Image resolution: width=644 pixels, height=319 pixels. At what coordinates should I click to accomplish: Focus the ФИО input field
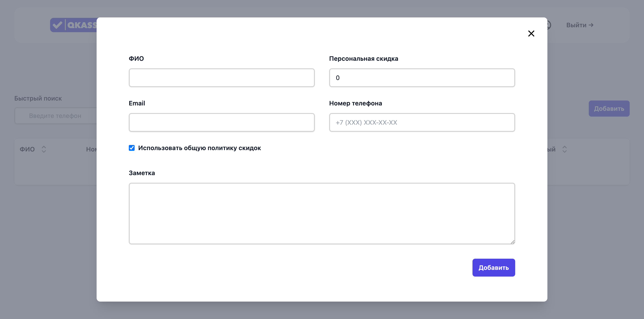(222, 78)
